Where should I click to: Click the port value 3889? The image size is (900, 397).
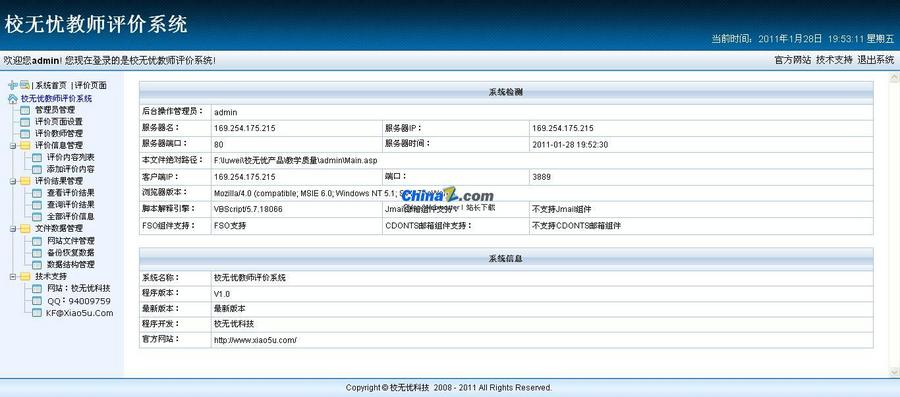click(541, 177)
